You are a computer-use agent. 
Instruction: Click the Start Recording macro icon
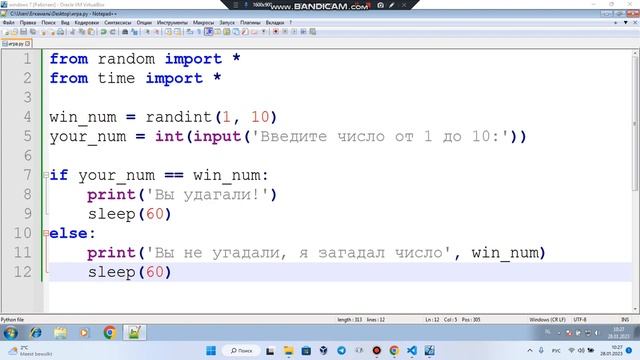[x=276, y=32]
